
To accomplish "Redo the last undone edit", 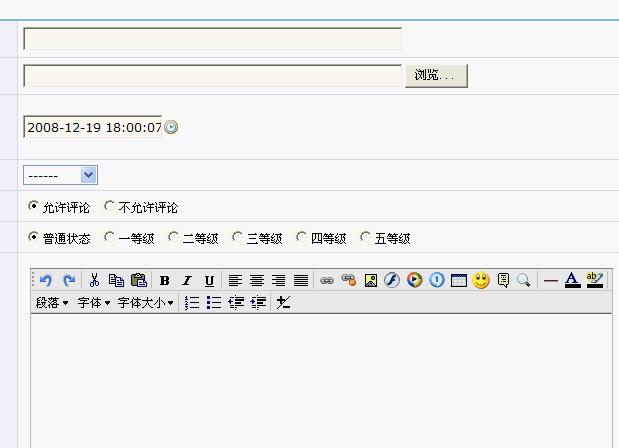I will tap(69, 281).
